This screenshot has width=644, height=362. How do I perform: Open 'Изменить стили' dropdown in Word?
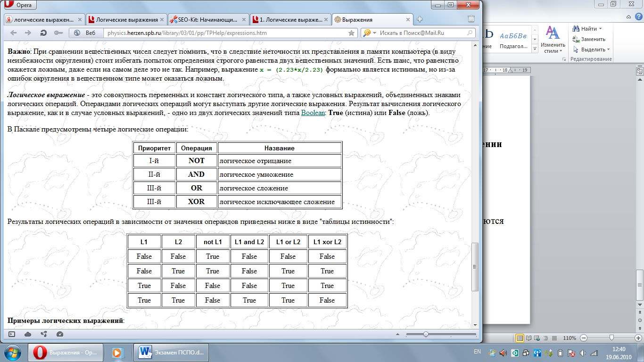pos(553,40)
